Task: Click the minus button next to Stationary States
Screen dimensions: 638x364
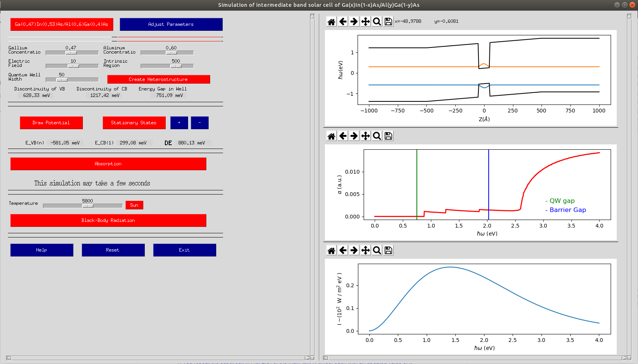Action: coord(199,123)
